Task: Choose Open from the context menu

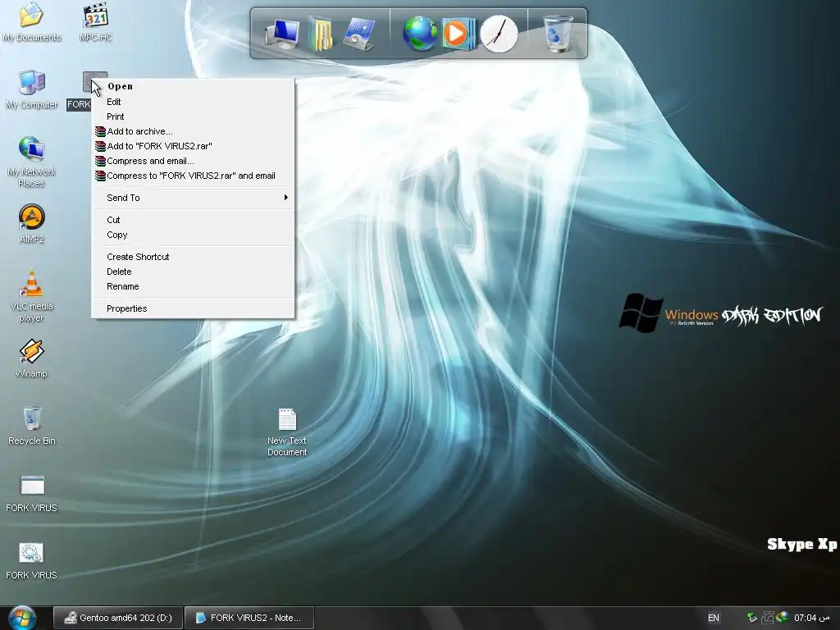Action: [193, 86]
